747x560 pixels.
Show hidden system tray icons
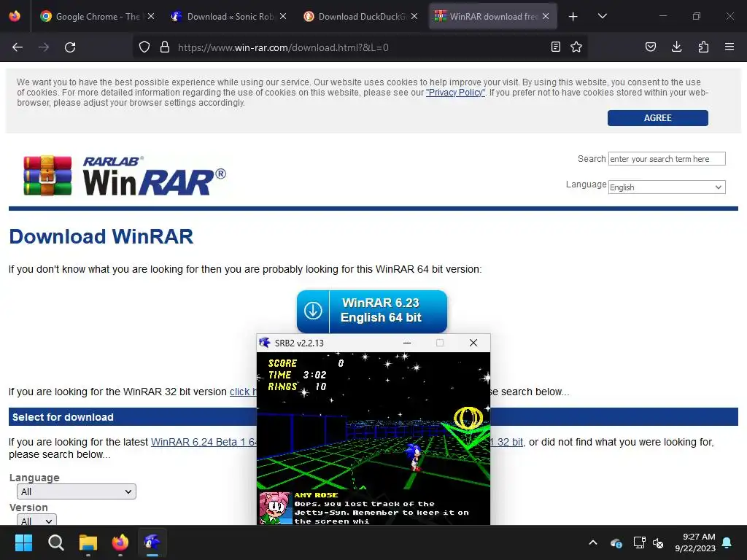(593, 542)
